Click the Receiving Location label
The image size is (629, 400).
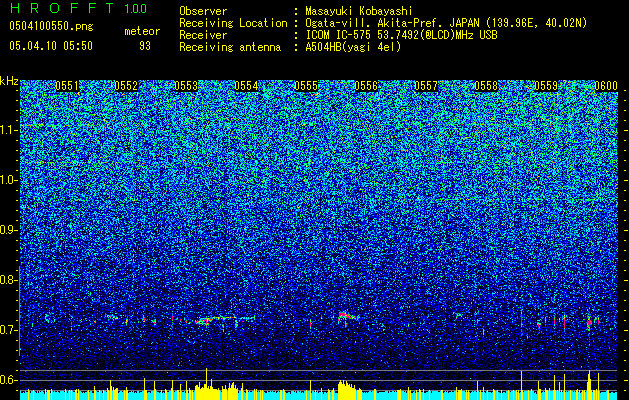point(233,23)
